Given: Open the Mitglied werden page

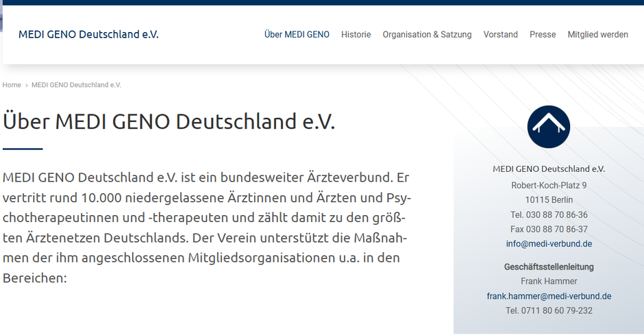Looking at the screenshot, I should coord(597,34).
